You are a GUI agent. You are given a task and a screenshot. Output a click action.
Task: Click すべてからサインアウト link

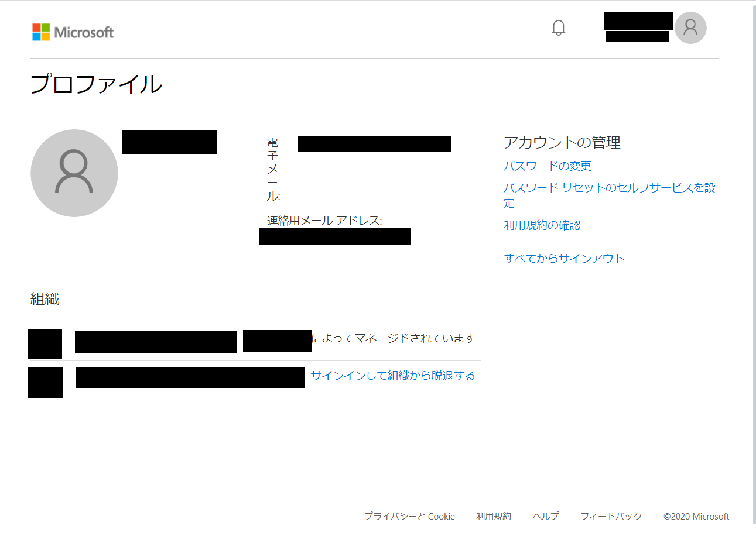(x=564, y=259)
